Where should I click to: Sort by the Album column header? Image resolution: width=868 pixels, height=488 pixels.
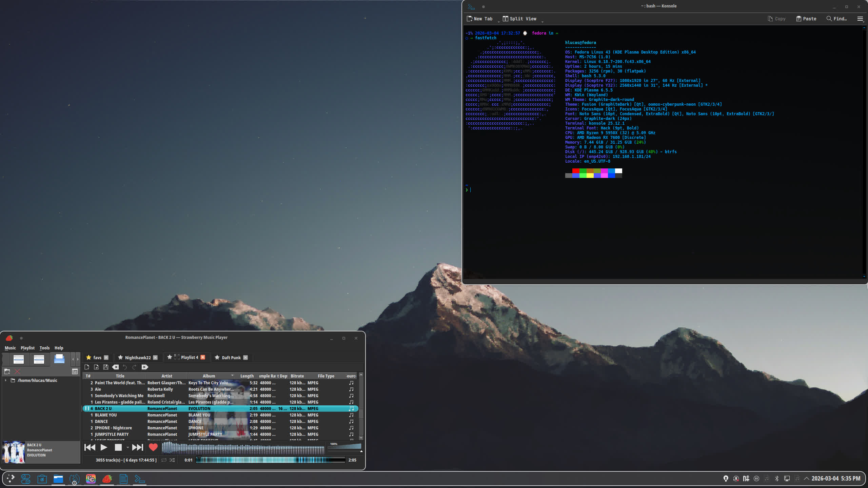[211, 376]
